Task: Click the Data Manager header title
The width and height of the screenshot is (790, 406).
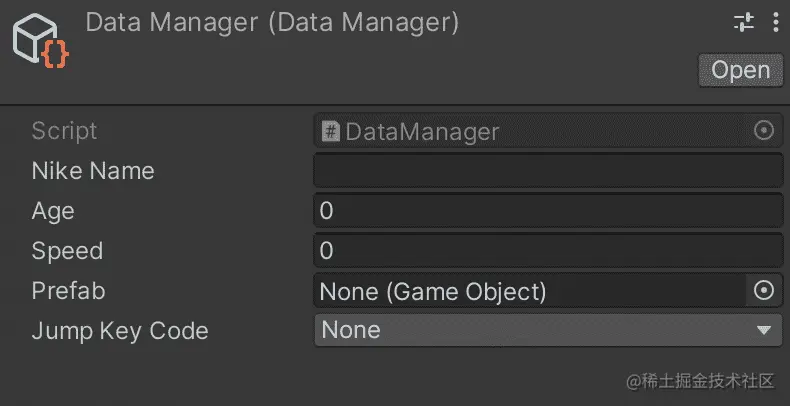Action: pyautogui.click(x=272, y=23)
